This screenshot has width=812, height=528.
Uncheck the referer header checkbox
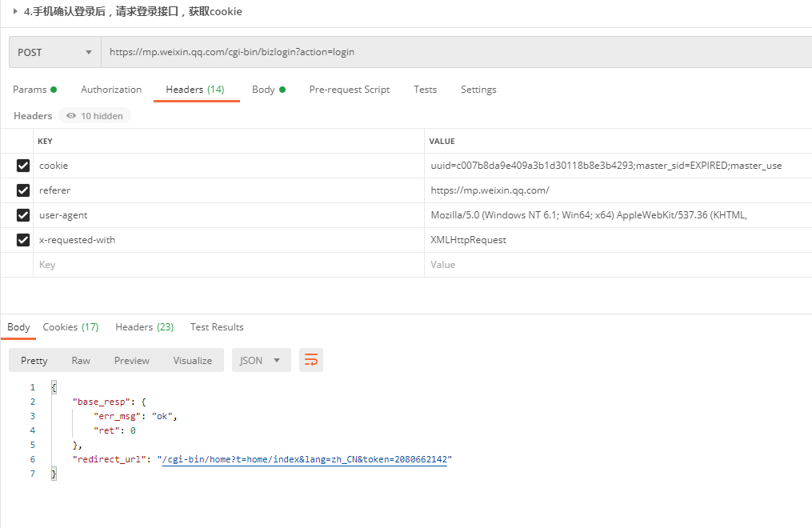[22, 190]
